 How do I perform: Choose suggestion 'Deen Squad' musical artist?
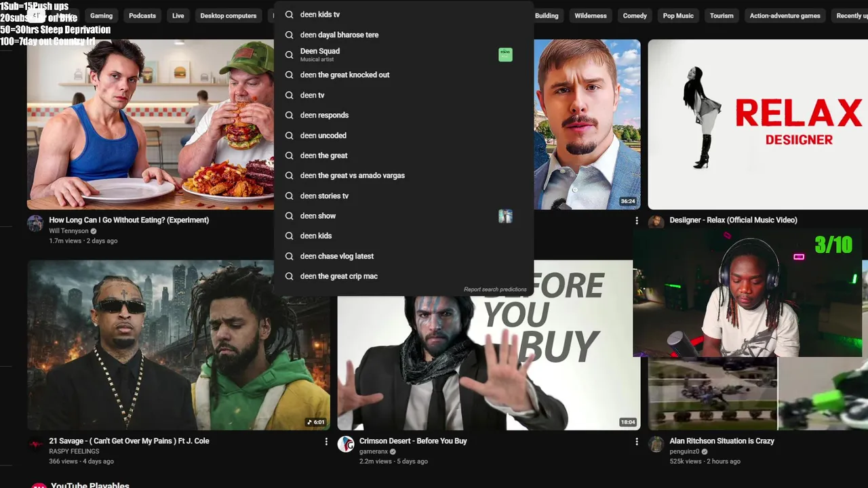(x=403, y=54)
